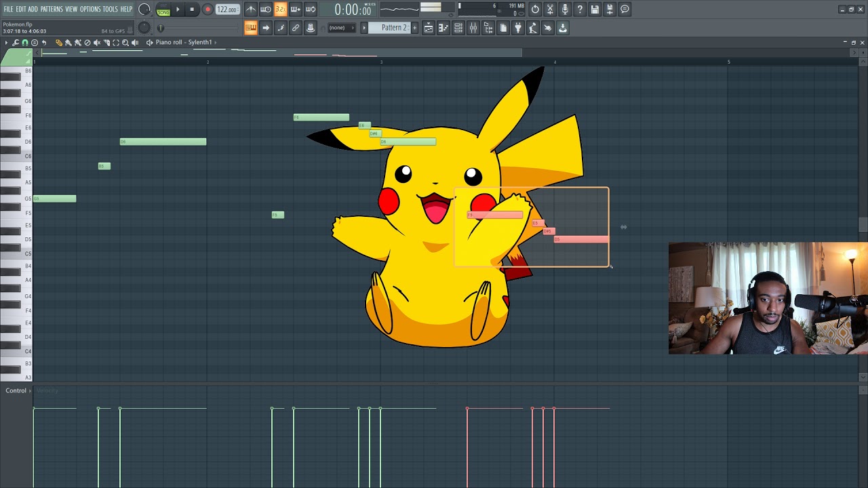Image resolution: width=868 pixels, height=488 pixels.
Task: Click the undo history icon
Action: click(x=535, y=9)
